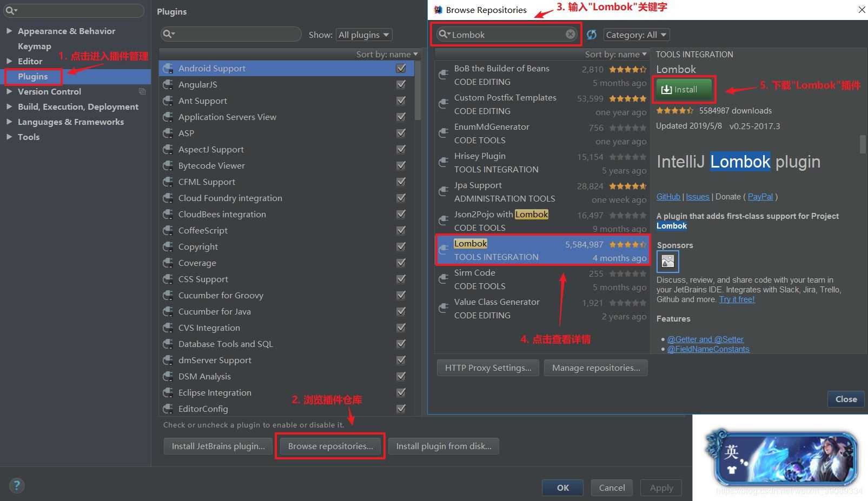Viewport: 868px width, 501px height.
Task: Click the EditorConfig plugin icon
Action: [168, 409]
